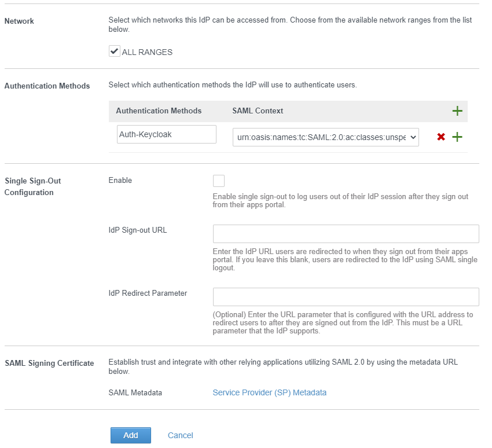This screenshot has width=492, height=448.
Task: Open the SAML Context dropdown
Action: click(326, 137)
